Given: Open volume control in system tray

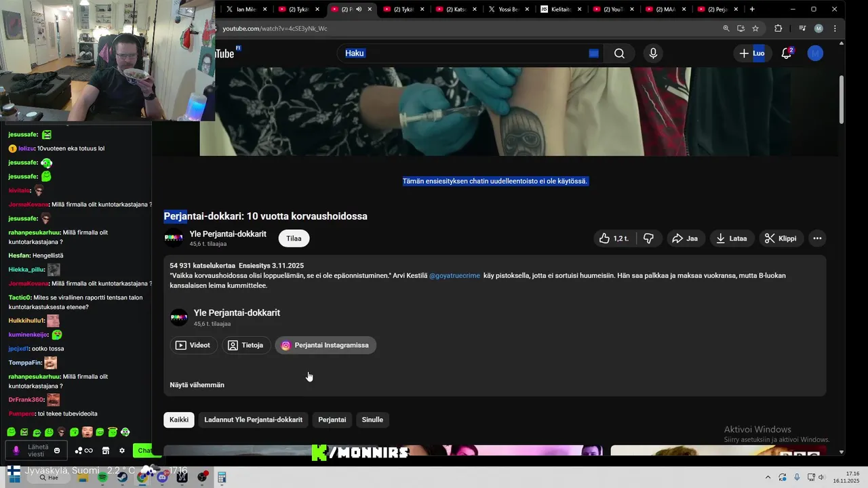Looking at the screenshot, I should coord(821,477).
